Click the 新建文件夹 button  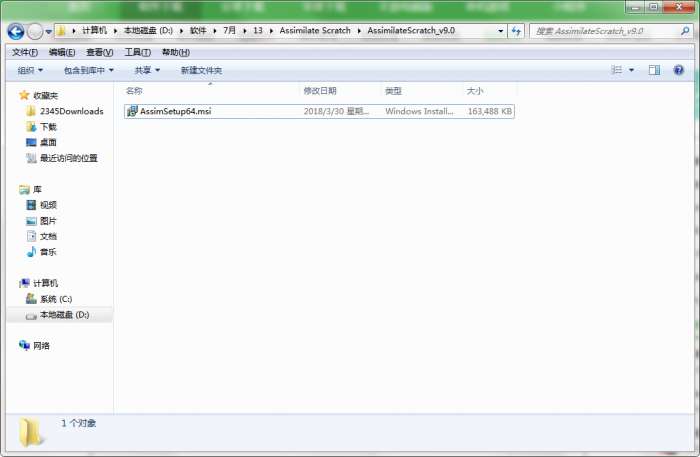(201, 70)
